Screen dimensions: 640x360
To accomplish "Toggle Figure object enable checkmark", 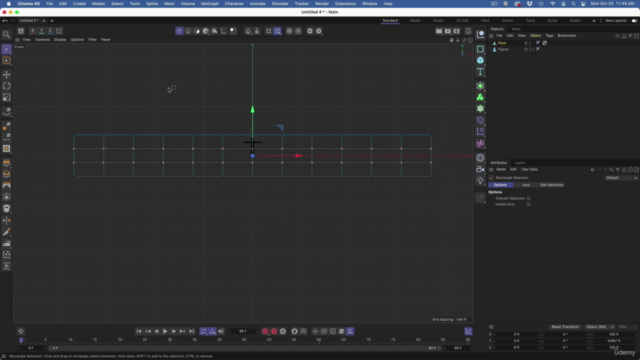I will tap(532, 49).
